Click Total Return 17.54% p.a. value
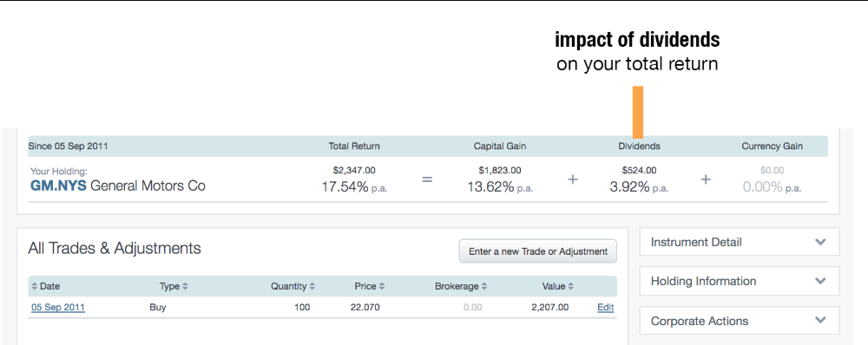The width and height of the screenshot is (868, 345). tap(354, 187)
